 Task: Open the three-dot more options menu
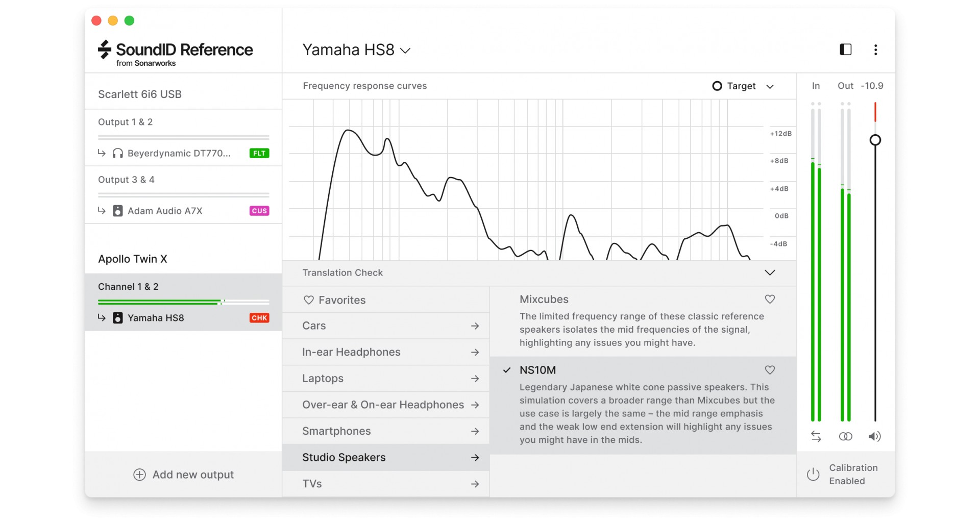click(875, 49)
